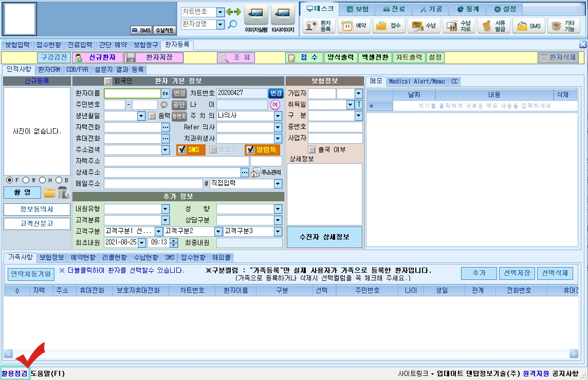Click the 메일주소 input field

click(153, 184)
